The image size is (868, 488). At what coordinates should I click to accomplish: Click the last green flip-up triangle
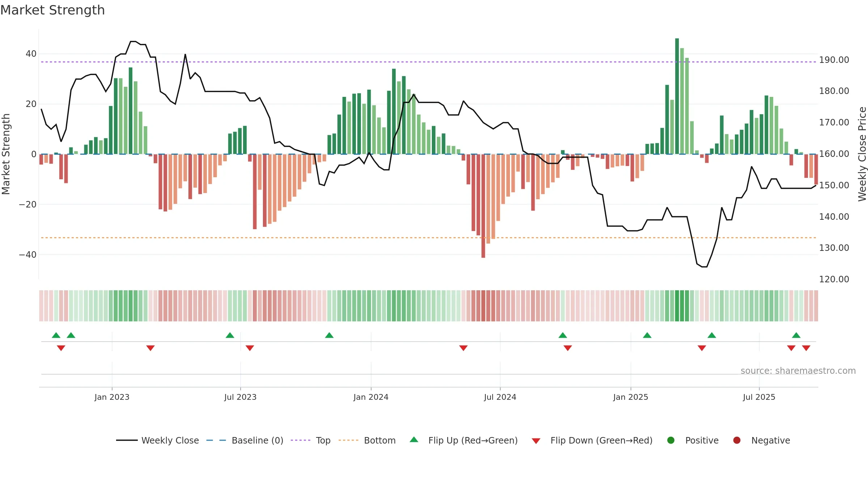796,335
